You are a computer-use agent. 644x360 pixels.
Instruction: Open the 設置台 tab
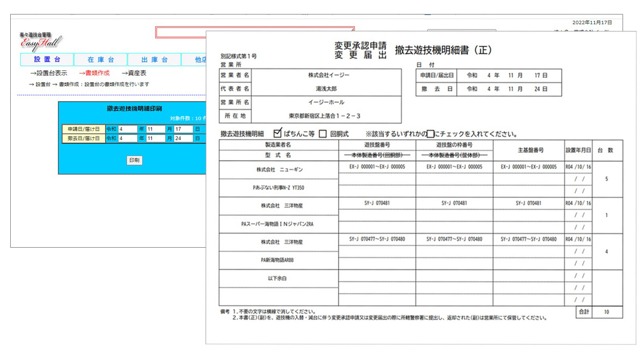[x=47, y=60]
